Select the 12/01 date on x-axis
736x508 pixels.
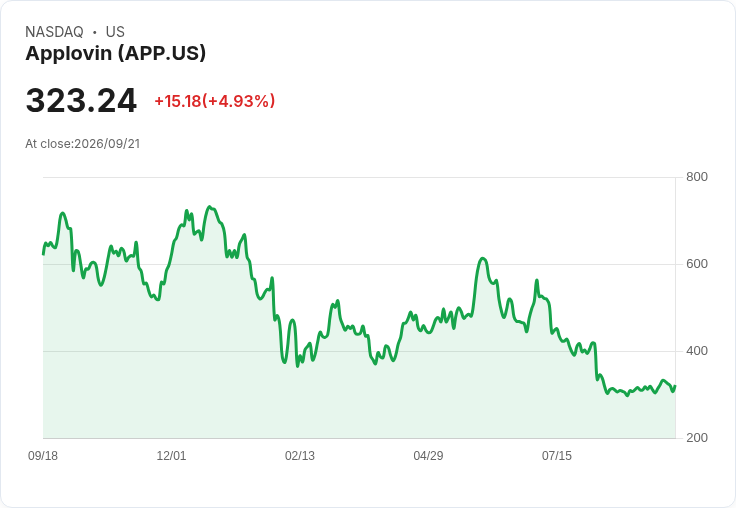(x=171, y=455)
